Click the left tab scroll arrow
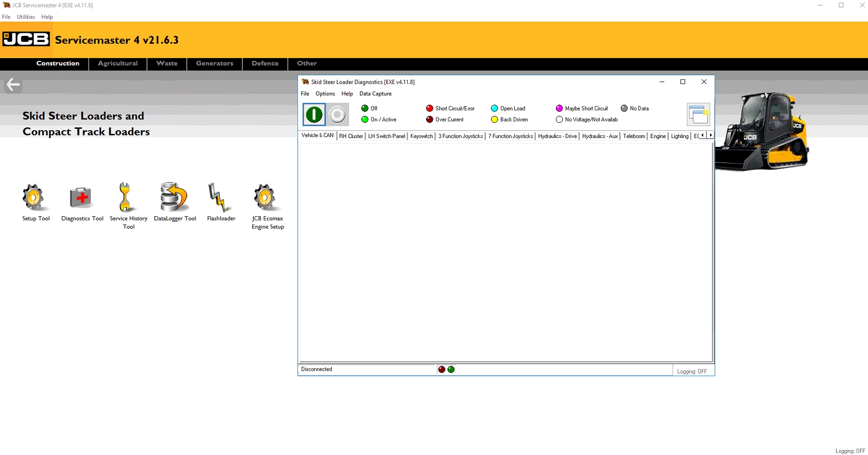The width and height of the screenshot is (868, 455). click(x=703, y=135)
